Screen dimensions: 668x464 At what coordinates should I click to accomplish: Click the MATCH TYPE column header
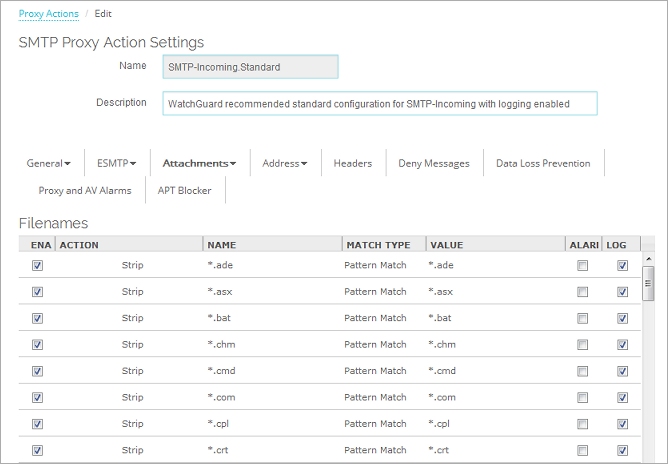tap(377, 244)
